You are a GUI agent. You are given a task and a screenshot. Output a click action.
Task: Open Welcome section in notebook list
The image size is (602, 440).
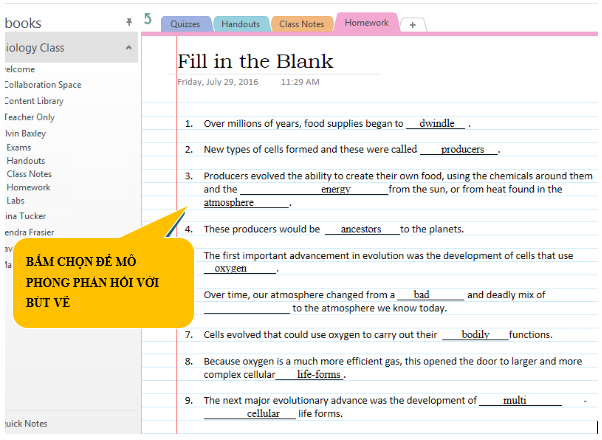pos(20,69)
